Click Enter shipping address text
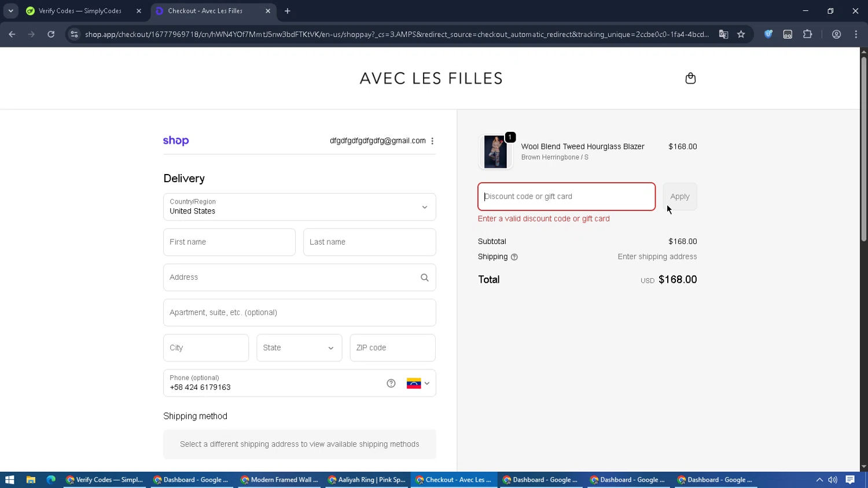868x488 pixels. 657,257
